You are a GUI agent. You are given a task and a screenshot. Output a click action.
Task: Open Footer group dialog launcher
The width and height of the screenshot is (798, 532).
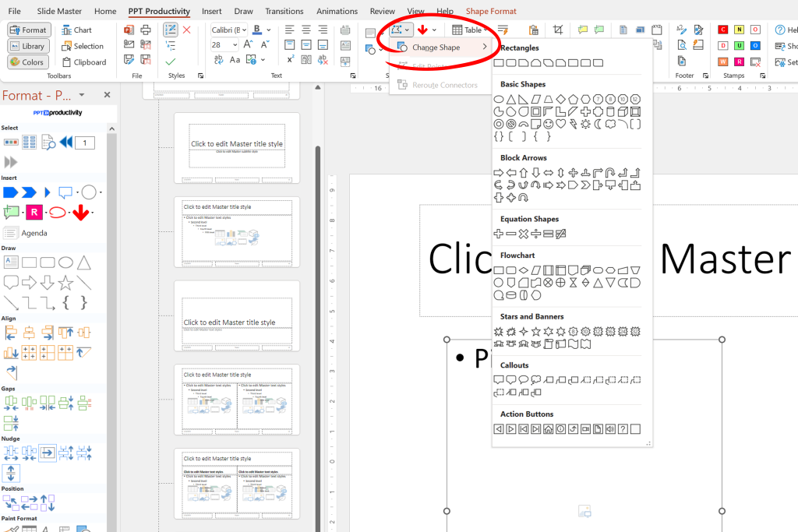[x=705, y=76]
